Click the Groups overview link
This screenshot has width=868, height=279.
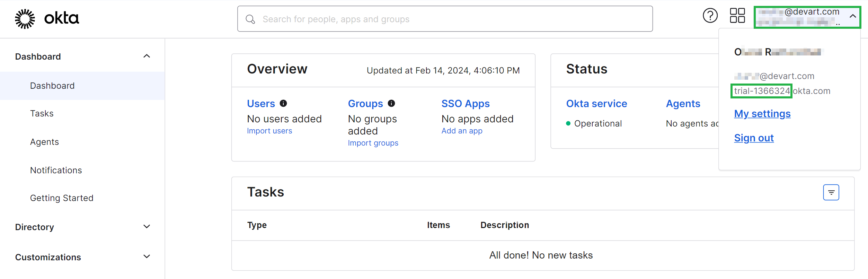point(365,103)
